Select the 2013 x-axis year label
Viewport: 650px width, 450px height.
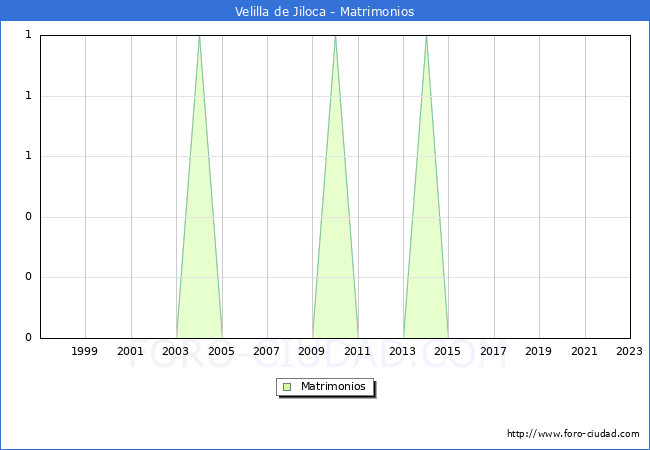click(x=403, y=351)
